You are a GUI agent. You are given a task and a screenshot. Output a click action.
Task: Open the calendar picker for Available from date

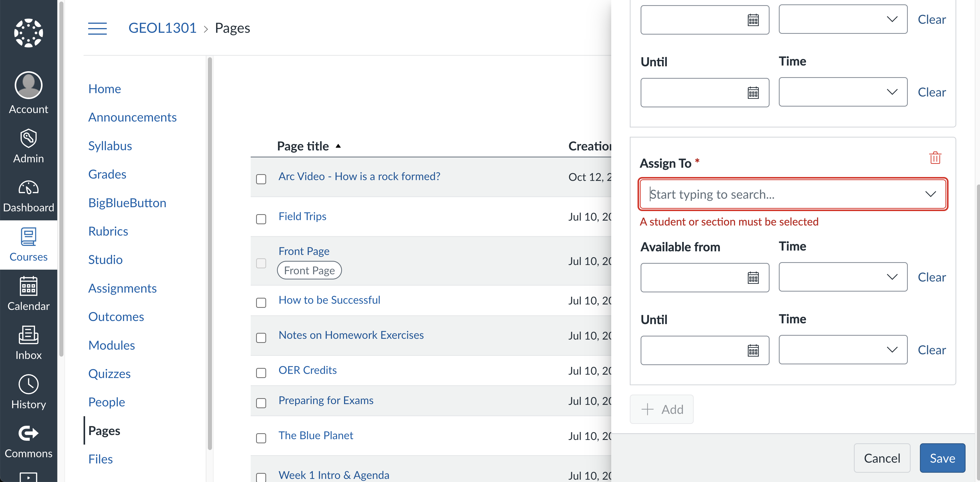pos(753,278)
